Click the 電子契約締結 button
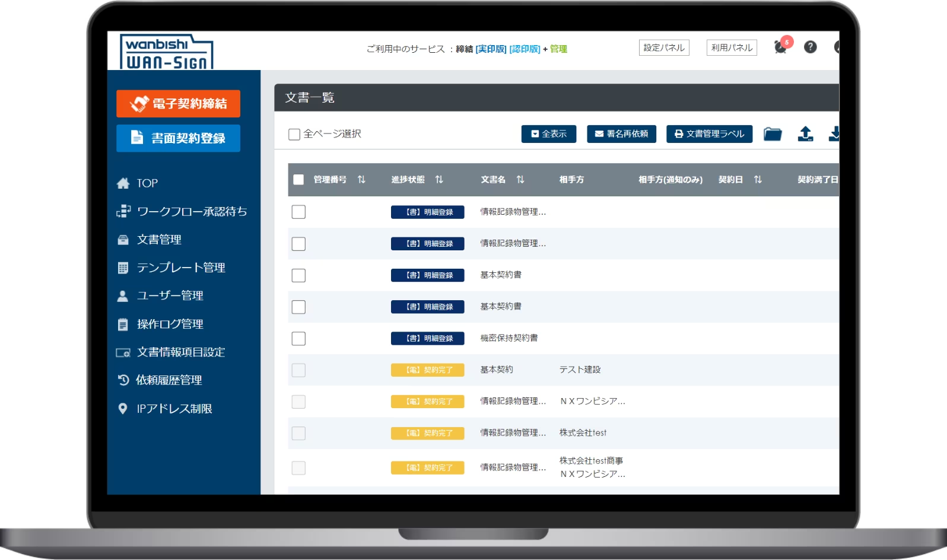Viewport: 947px width, 560px height. (178, 104)
